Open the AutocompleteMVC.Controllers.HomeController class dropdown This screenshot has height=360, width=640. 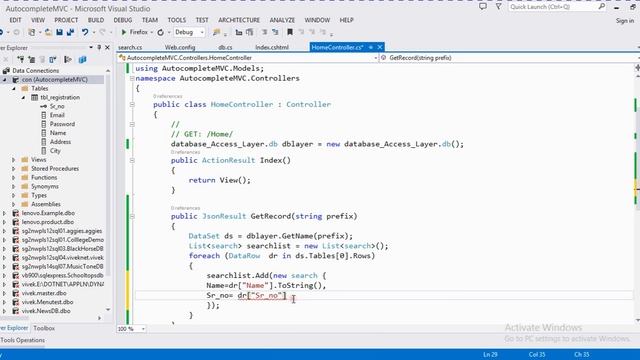(248, 58)
